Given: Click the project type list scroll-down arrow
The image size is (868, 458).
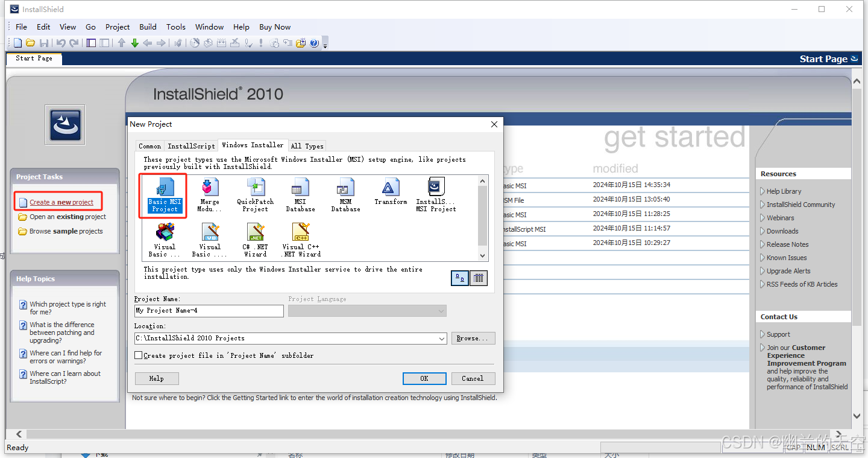Looking at the screenshot, I should (x=482, y=256).
